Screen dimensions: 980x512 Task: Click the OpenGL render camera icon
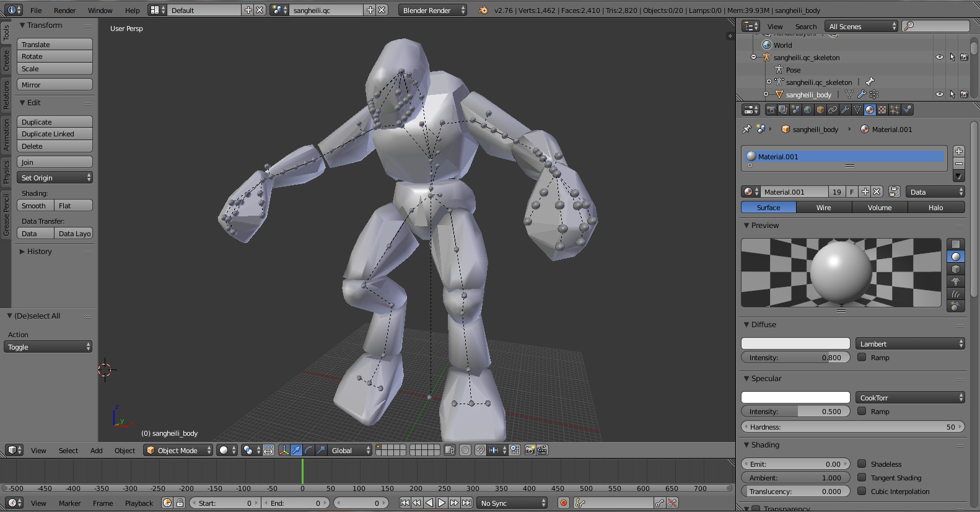(x=530, y=450)
